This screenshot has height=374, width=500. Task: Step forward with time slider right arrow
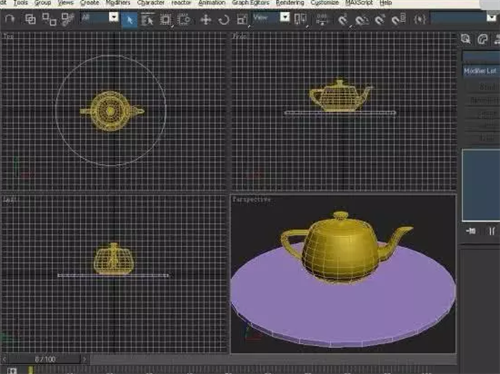tap(85, 359)
